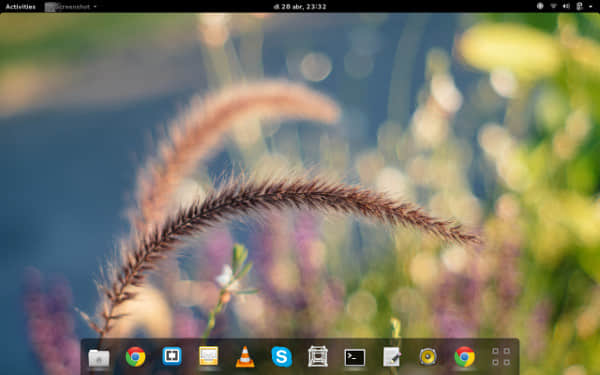Show all applications via the grid icon
600x375 pixels.
tap(501, 357)
